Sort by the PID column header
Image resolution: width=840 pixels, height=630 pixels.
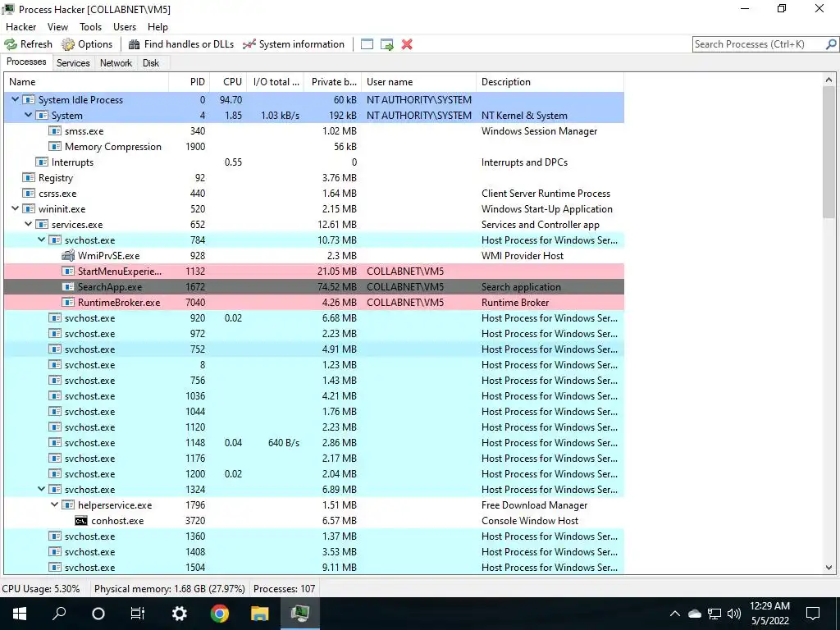[x=189, y=82]
